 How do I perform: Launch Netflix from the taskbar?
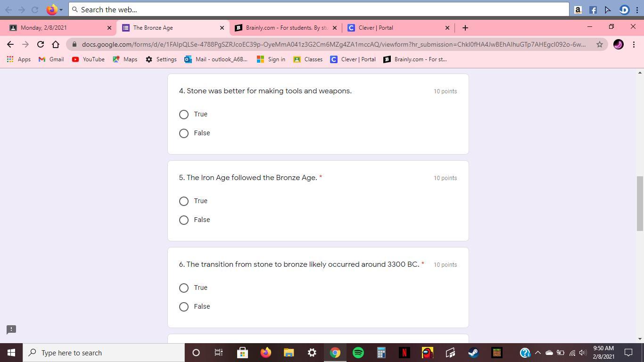click(x=404, y=353)
